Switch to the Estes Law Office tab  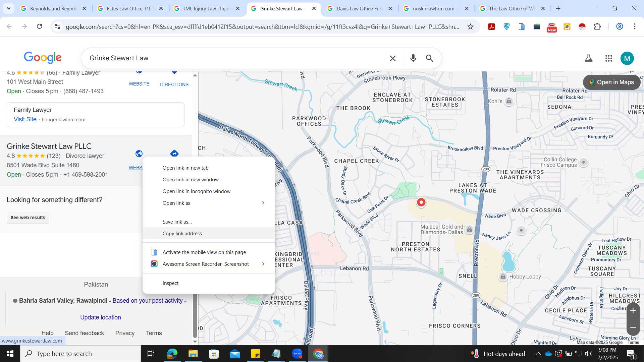[x=129, y=8]
